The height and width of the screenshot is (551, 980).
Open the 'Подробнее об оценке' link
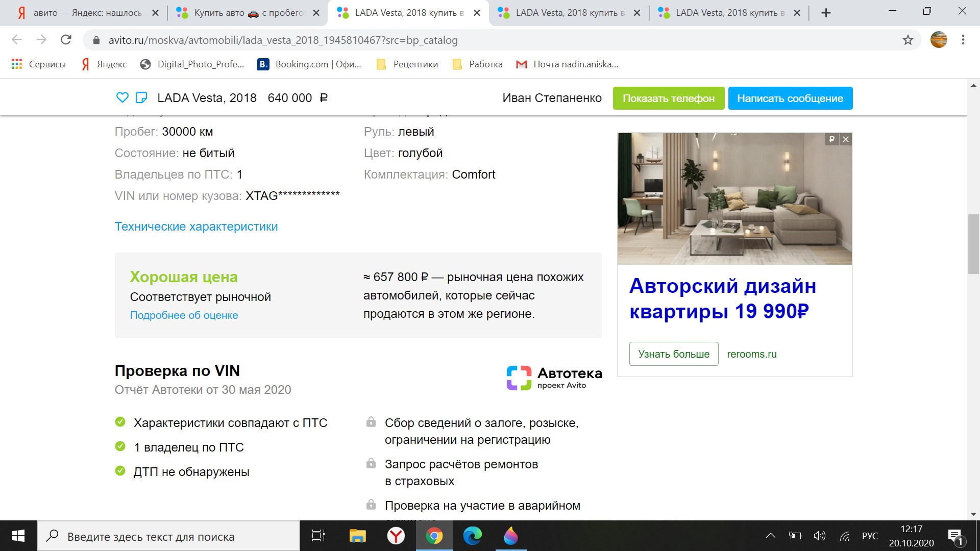pos(184,315)
